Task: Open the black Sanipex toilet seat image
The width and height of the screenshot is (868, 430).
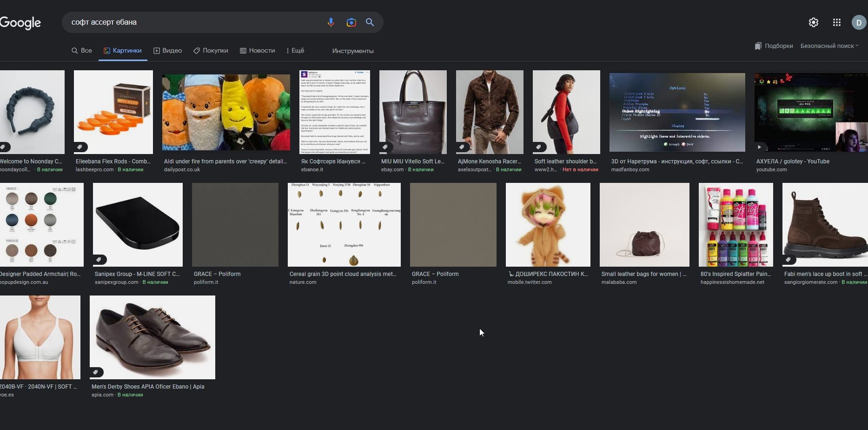Action: tap(138, 224)
